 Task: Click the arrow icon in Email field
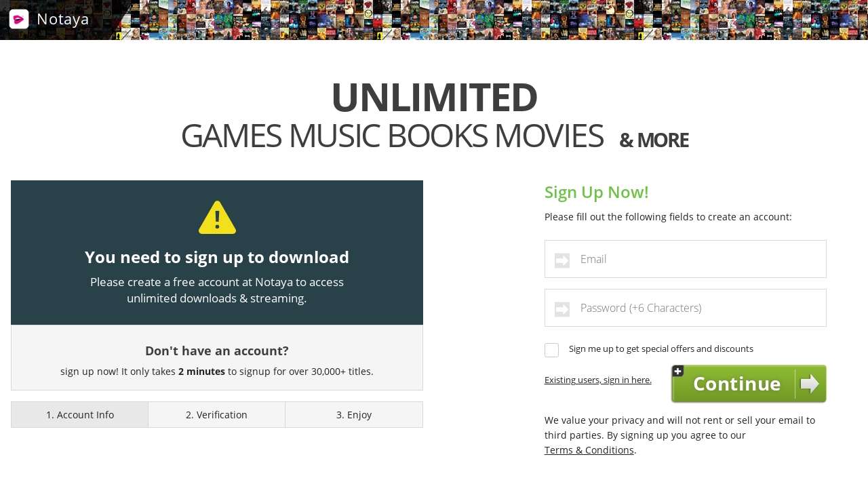click(x=562, y=260)
